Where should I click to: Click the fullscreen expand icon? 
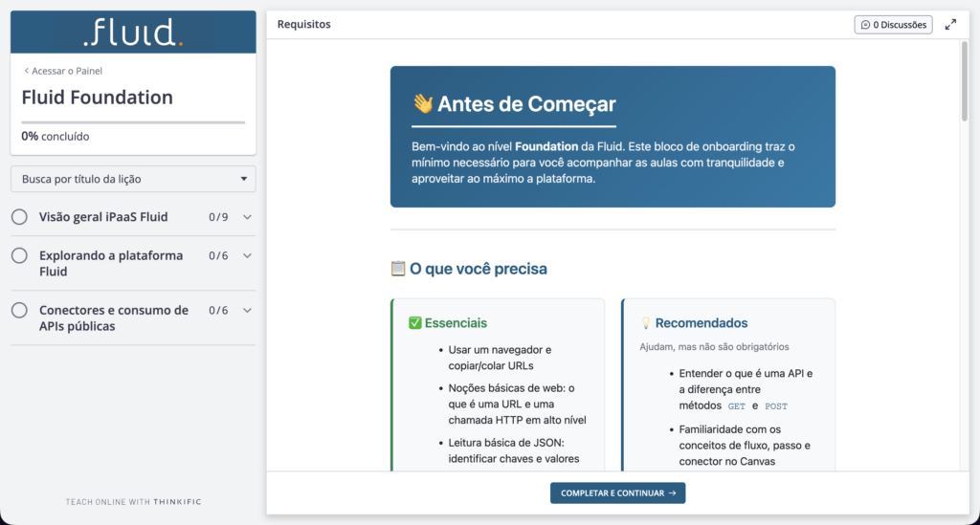[x=950, y=25]
